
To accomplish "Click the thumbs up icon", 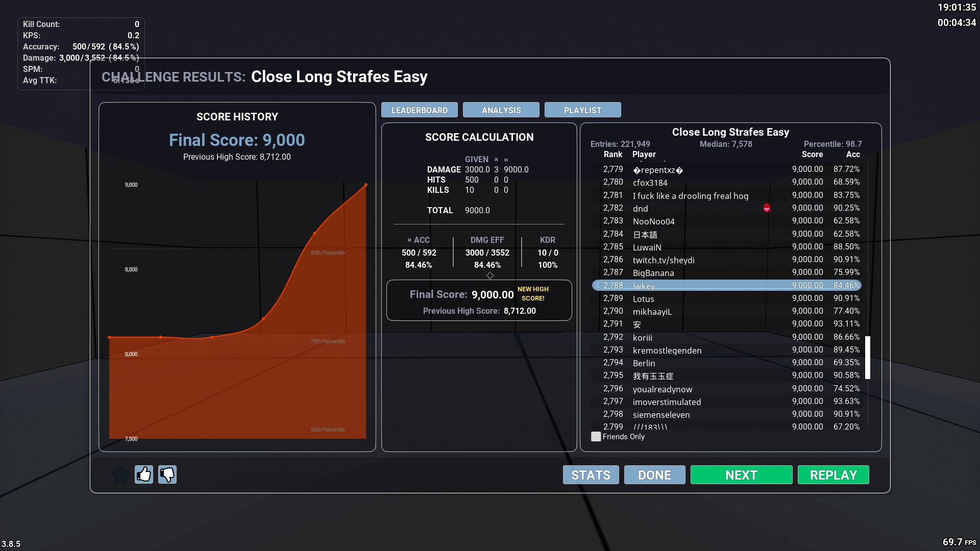I will [144, 474].
